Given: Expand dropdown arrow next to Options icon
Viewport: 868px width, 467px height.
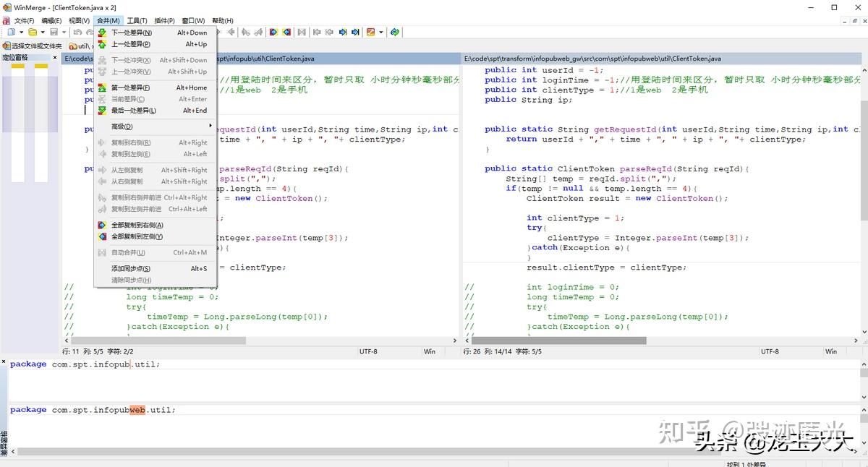Looking at the screenshot, I should tap(380, 33).
